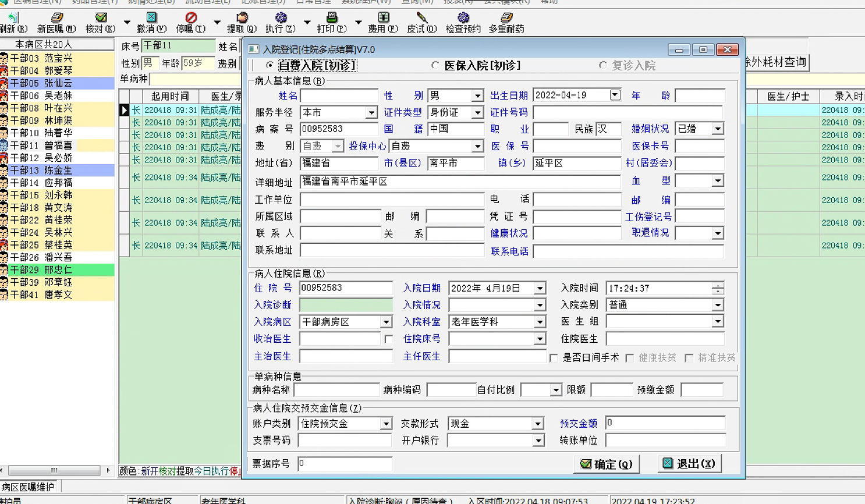This screenshot has height=504, width=865.
Task: Open the 性别 gender dropdown
Action: pyautogui.click(x=477, y=95)
